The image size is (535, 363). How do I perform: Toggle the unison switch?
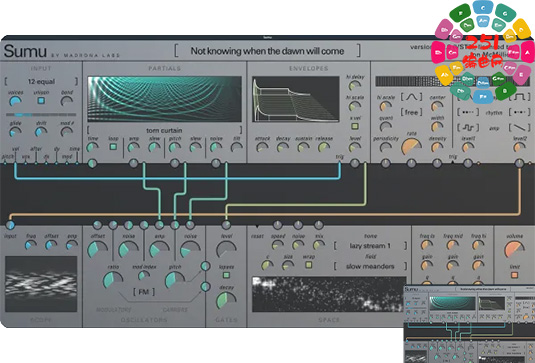point(41,101)
